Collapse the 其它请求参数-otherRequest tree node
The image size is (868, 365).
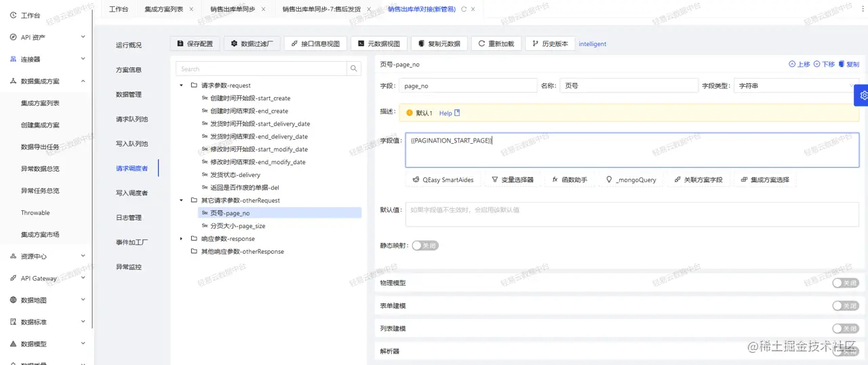[x=181, y=200]
